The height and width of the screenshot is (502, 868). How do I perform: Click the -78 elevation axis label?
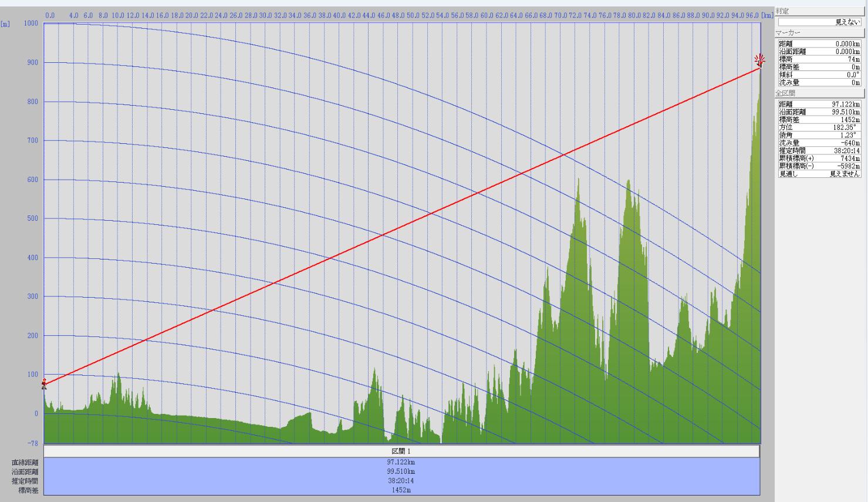pyautogui.click(x=32, y=443)
